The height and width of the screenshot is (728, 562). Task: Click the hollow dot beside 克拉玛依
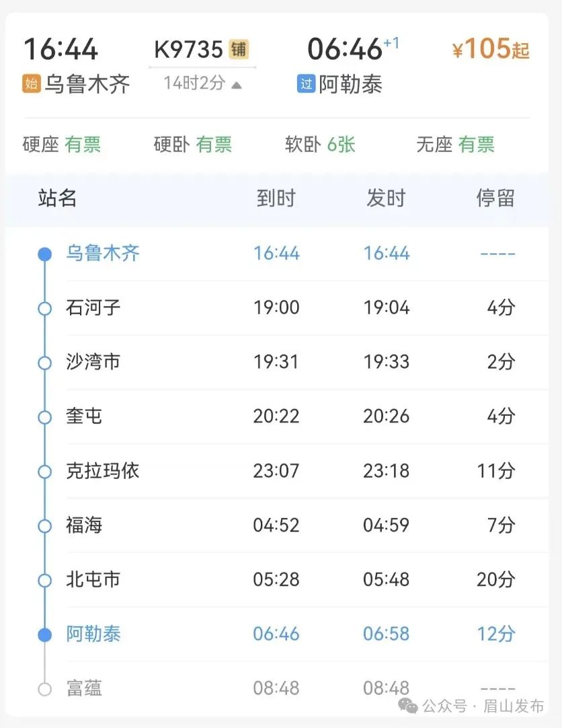click(x=44, y=472)
